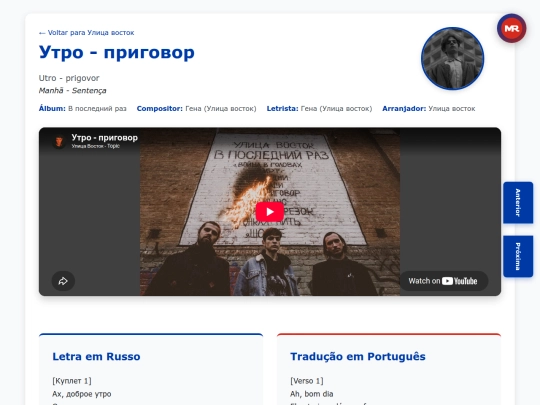Click the Álbum label
The image size is (540, 405).
[52, 108]
